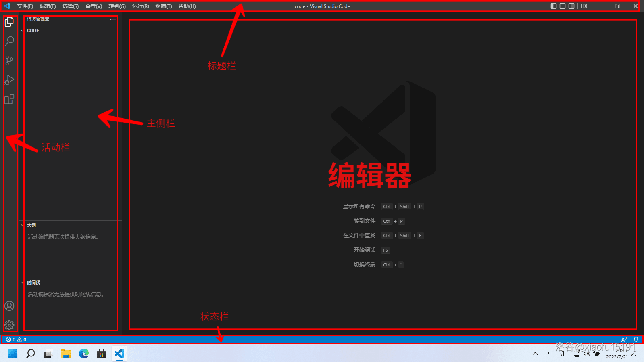This screenshot has height=362, width=644.
Task: Open the Source Control view
Action: tap(9, 61)
